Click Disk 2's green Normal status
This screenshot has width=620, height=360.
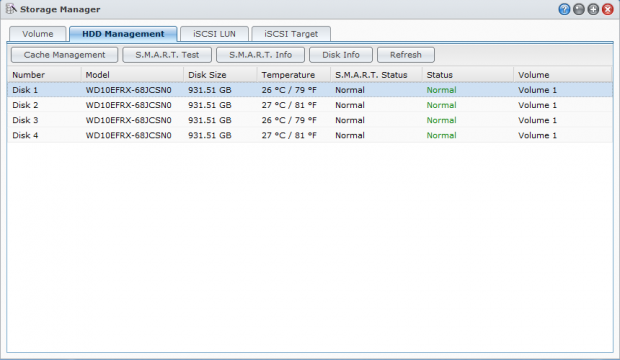pos(441,105)
